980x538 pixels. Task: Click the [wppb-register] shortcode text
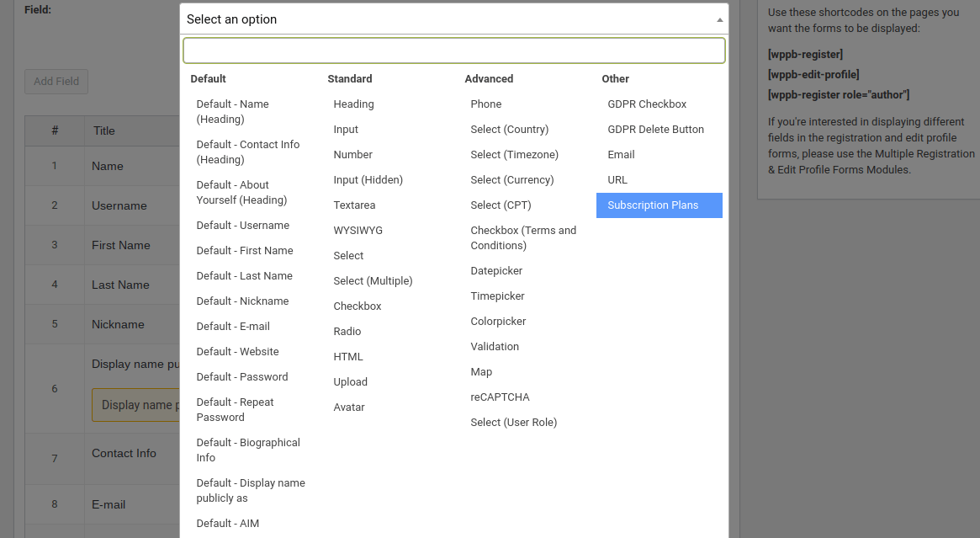[x=805, y=55]
